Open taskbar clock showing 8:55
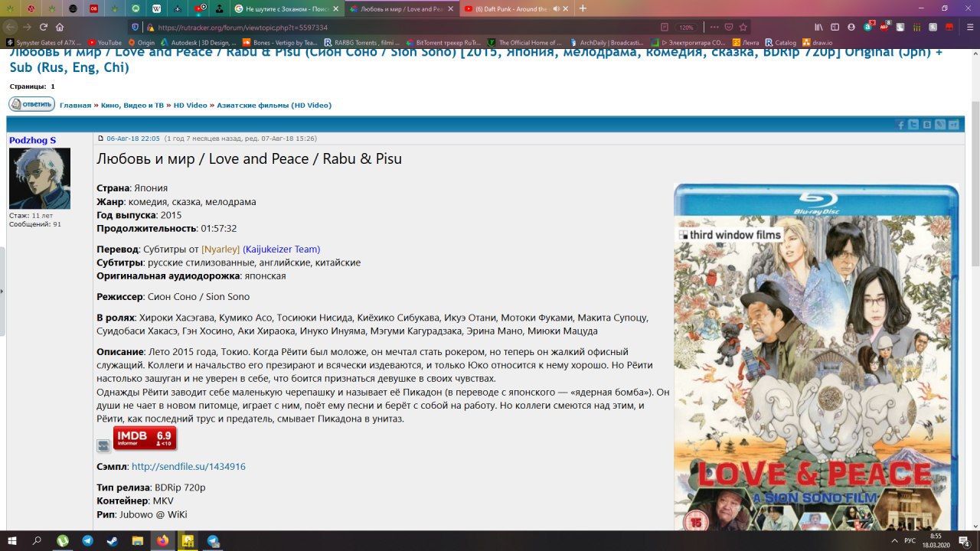This screenshot has width=980, height=551. pos(936,540)
